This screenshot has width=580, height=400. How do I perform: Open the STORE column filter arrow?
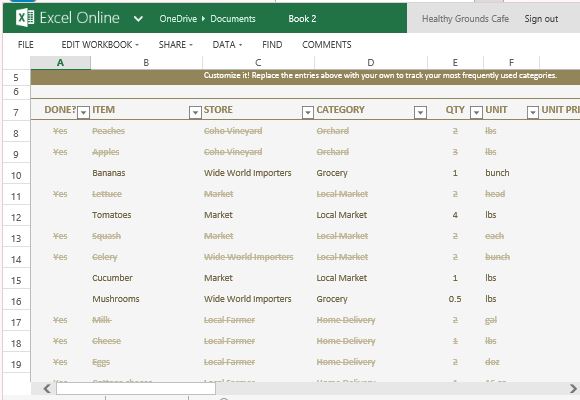point(308,112)
